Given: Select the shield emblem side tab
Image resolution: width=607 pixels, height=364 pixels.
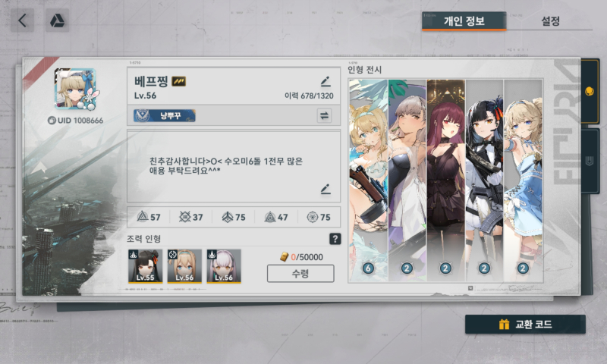Looking at the screenshot, I should pyautogui.click(x=590, y=161).
